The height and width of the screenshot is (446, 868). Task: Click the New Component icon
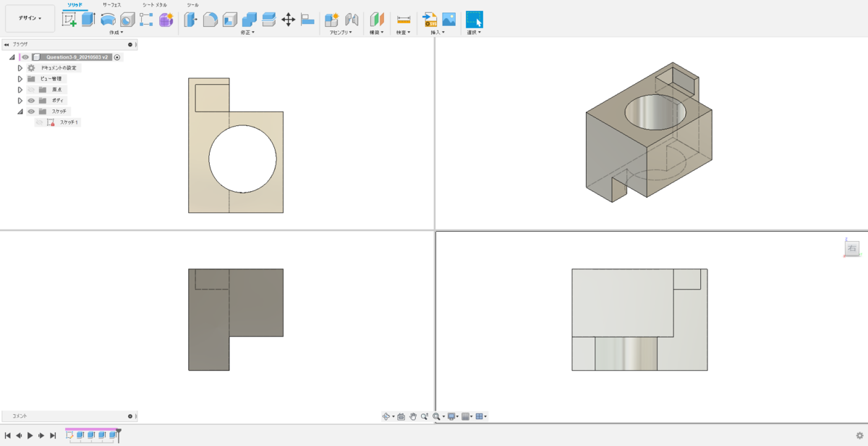click(x=332, y=20)
